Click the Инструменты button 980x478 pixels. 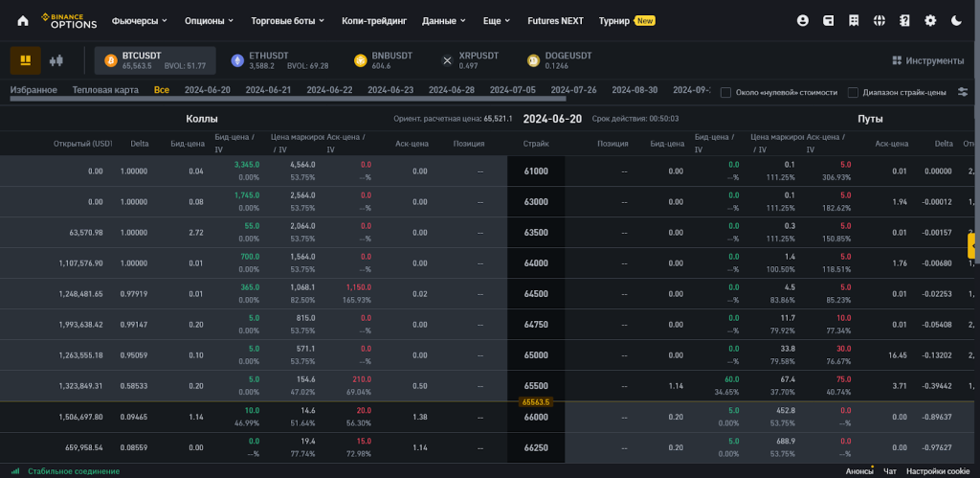926,60
